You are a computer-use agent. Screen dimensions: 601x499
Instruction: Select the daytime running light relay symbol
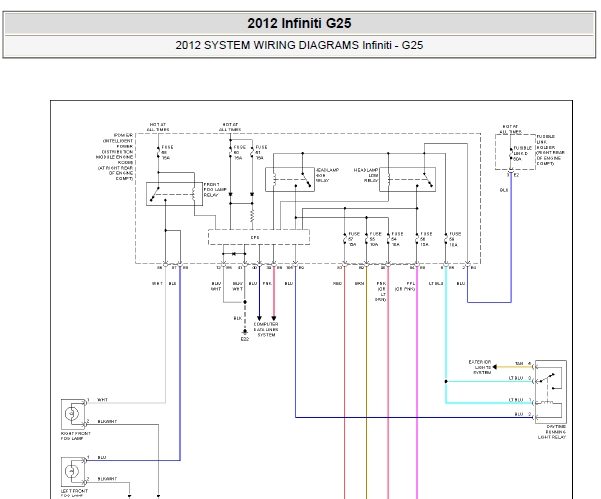pos(551,391)
